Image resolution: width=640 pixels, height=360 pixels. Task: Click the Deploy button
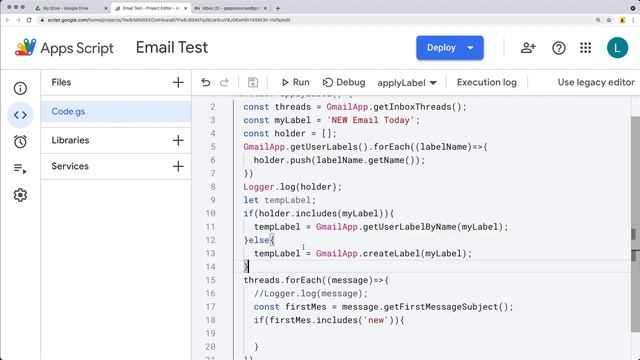(450, 48)
